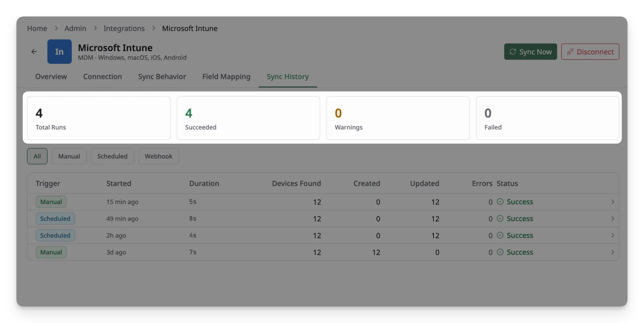
Task: Click the Microsoft Intune 'In' logo
Action: (59, 52)
